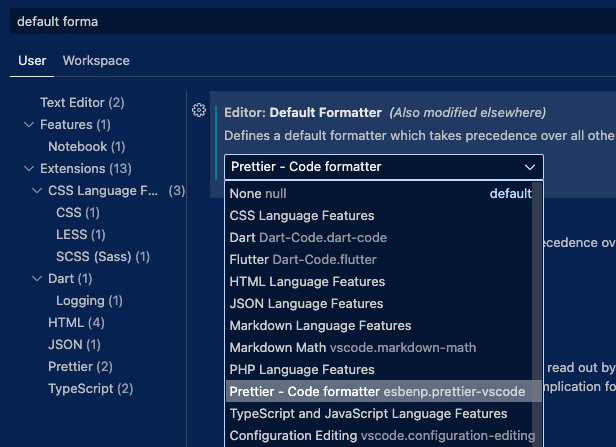Viewport: 616px width, 447px height.
Task: Choose PHP Language Features formatter
Action: 379,369
